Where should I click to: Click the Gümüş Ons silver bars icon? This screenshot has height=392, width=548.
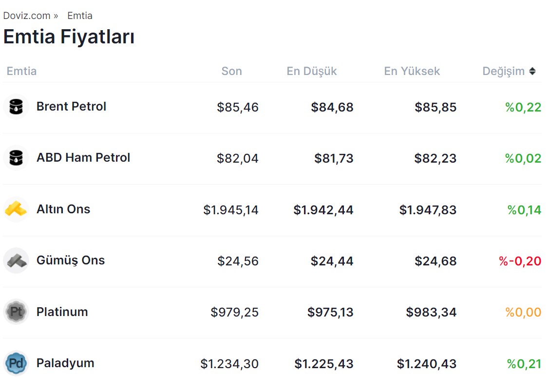pos(16,261)
